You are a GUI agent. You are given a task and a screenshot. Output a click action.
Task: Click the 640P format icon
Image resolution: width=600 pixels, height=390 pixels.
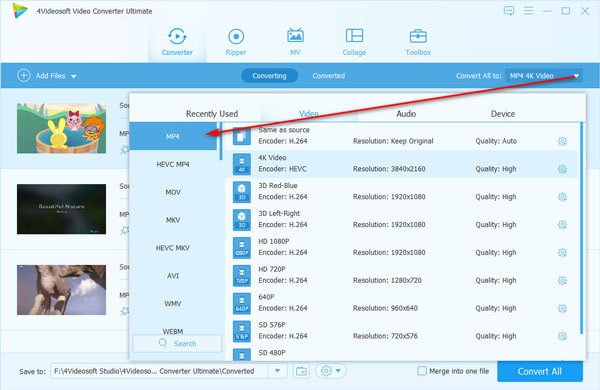pos(242,304)
